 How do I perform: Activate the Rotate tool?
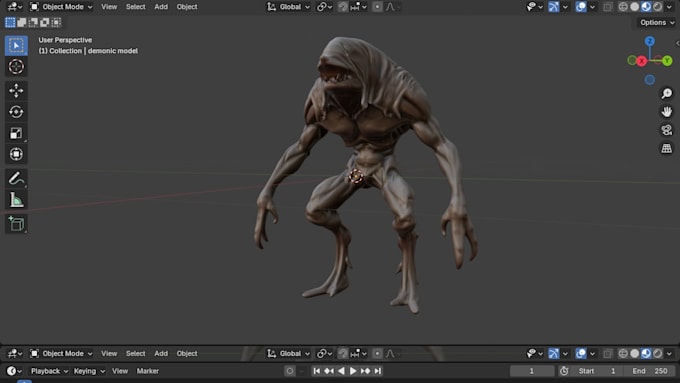[16, 112]
